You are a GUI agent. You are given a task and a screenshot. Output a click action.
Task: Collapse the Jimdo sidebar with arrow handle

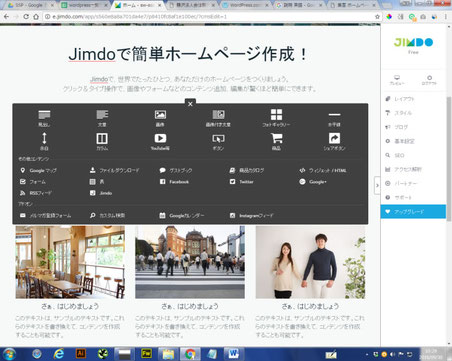click(377, 185)
